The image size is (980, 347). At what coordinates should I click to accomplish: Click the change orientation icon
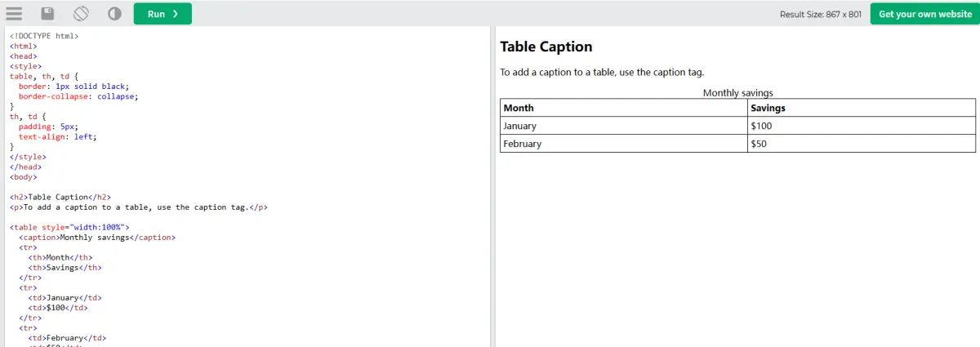tap(81, 14)
